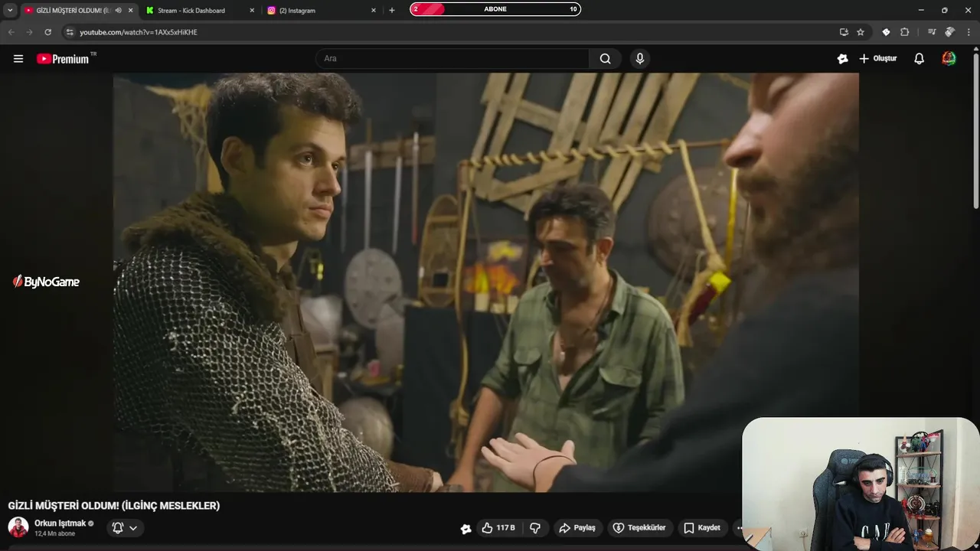The width and height of the screenshot is (980, 551).
Task: Click the badge icon left of like button
Action: click(x=465, y=528)
